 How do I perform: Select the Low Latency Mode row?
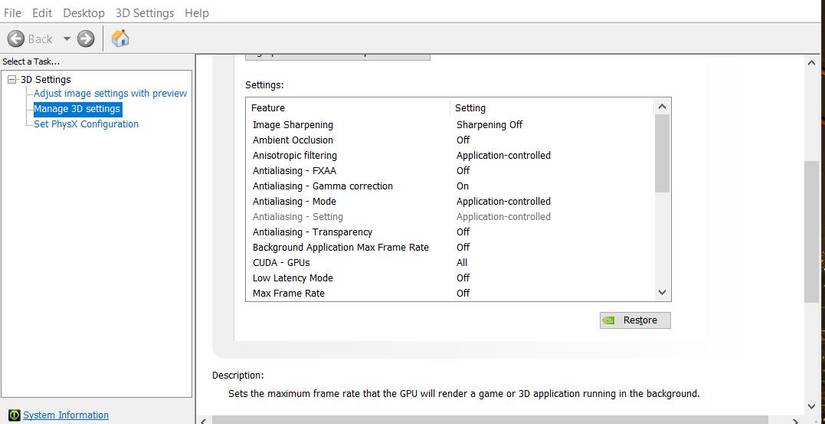292,278
